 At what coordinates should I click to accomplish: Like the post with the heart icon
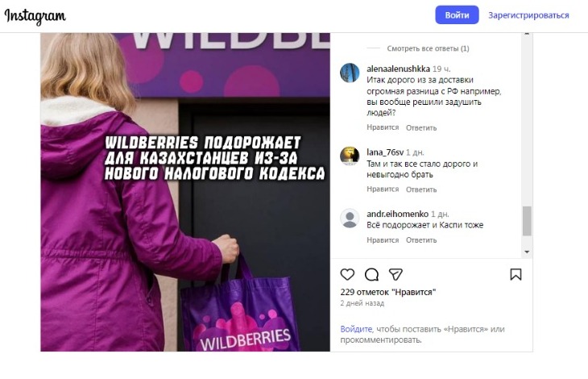click(347, 274)
